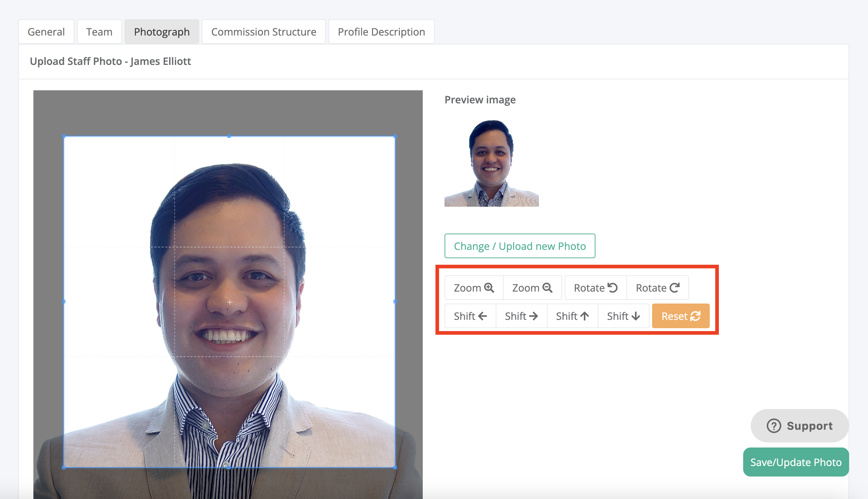The height and width of the screenshot is (499, 868).
Task: Click the Zoom in magnifier button
Action: click(x=474, y=288)
